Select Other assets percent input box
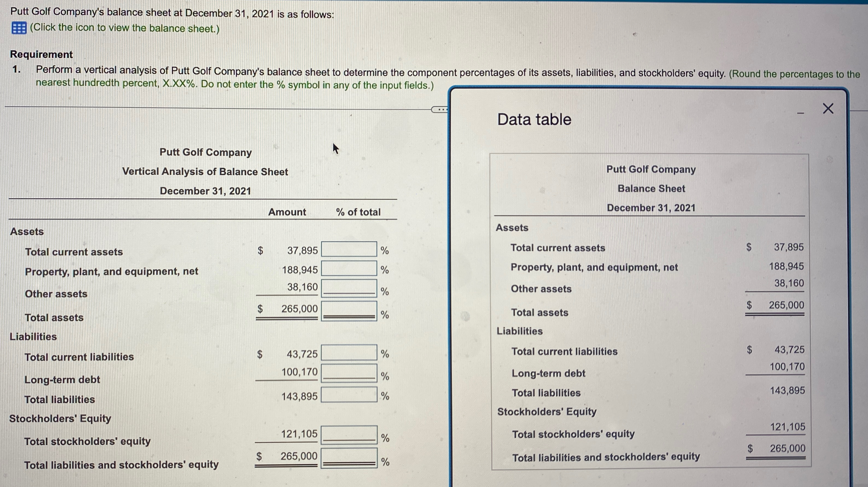This screenshot has width=868, height=487. point(349,288)
